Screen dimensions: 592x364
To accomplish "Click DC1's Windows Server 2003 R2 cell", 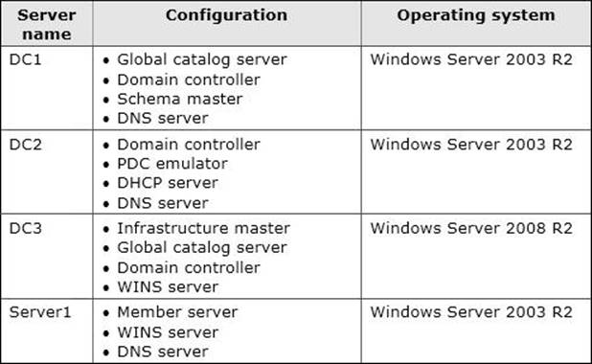I will tap(471, 59).
